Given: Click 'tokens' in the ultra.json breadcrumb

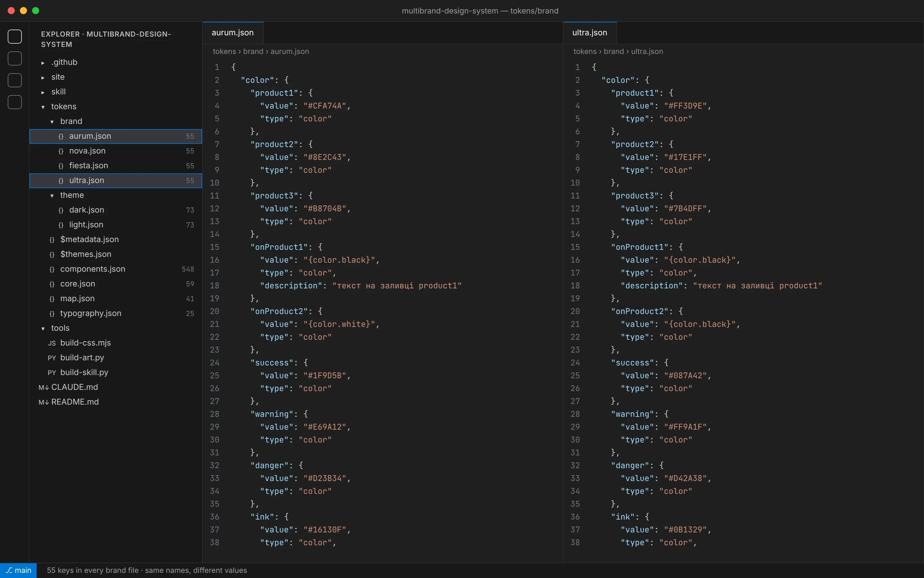Looking at the screenshot, I should click(x=585, y=52).
